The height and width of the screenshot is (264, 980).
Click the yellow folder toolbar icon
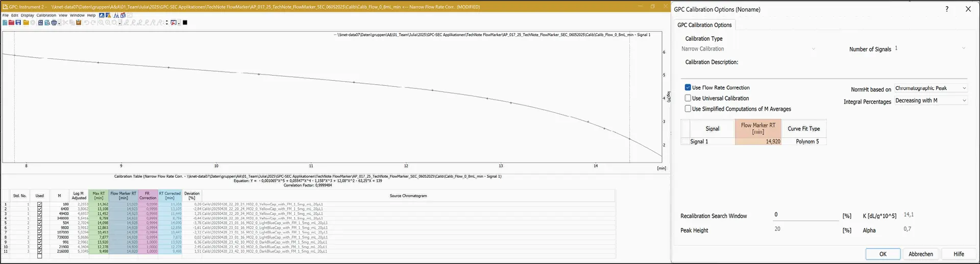[26, 22]
